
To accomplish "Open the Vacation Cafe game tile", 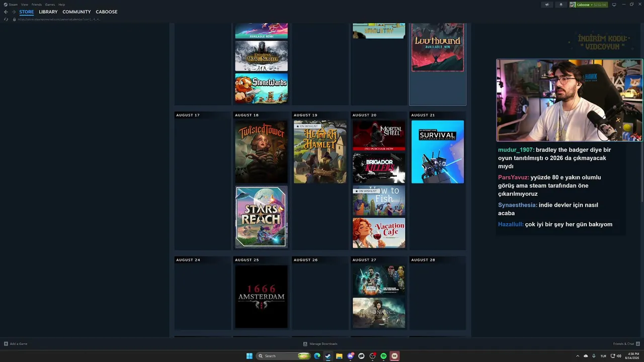I will 379,233.
